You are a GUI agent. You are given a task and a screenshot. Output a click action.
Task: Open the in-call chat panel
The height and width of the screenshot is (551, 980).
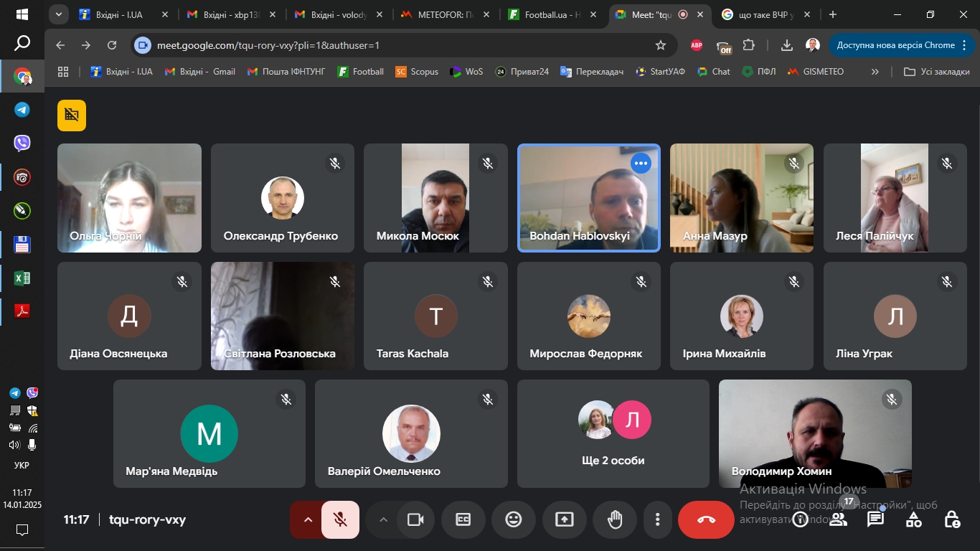pyautogui.click(x=875, y=519)
